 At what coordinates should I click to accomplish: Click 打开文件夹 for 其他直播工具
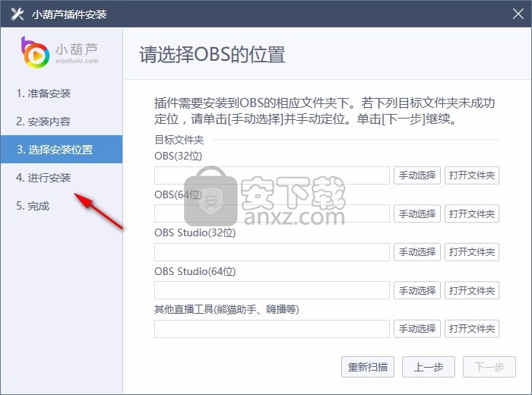(x=472, y=329)
